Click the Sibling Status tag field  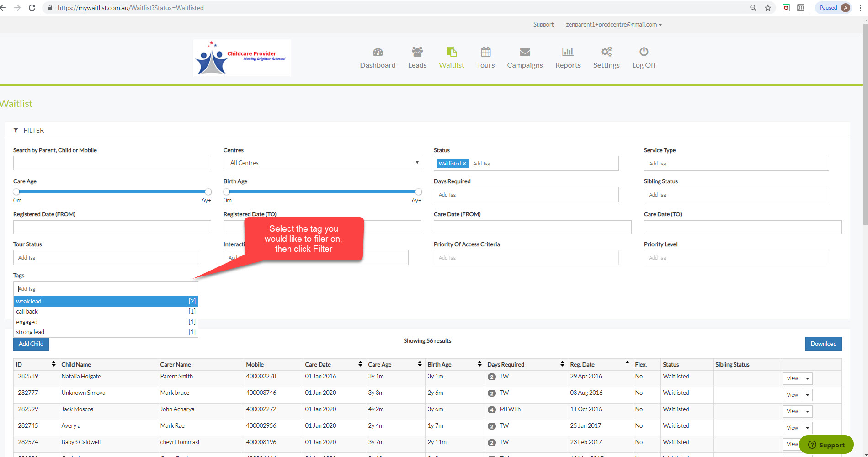pos(736,195)
